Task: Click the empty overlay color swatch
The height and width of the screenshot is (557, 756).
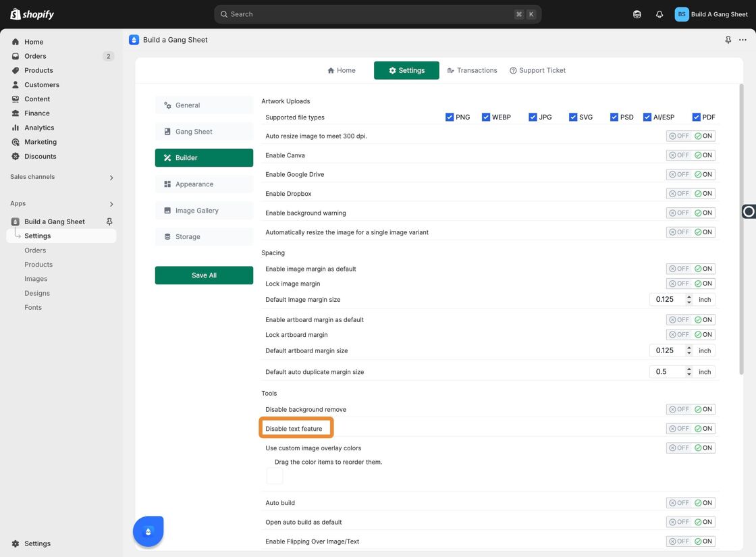Action: tap(275, 476)
